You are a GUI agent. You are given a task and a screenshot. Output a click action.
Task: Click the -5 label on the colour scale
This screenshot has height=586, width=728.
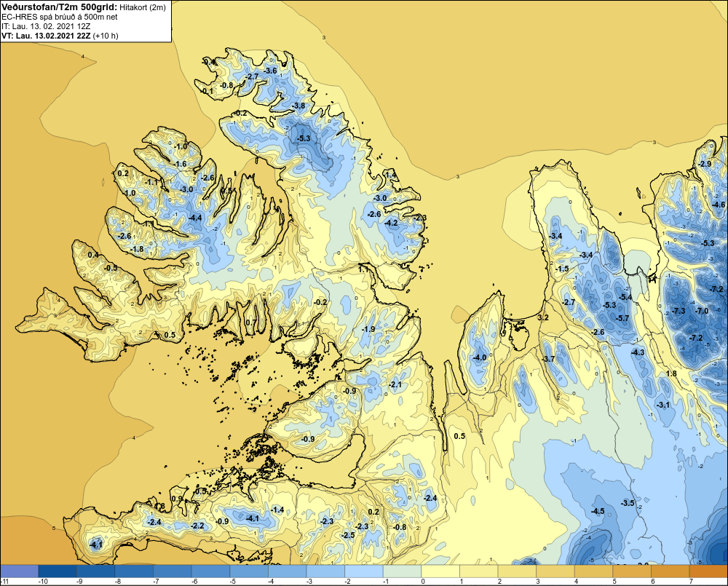233,582
